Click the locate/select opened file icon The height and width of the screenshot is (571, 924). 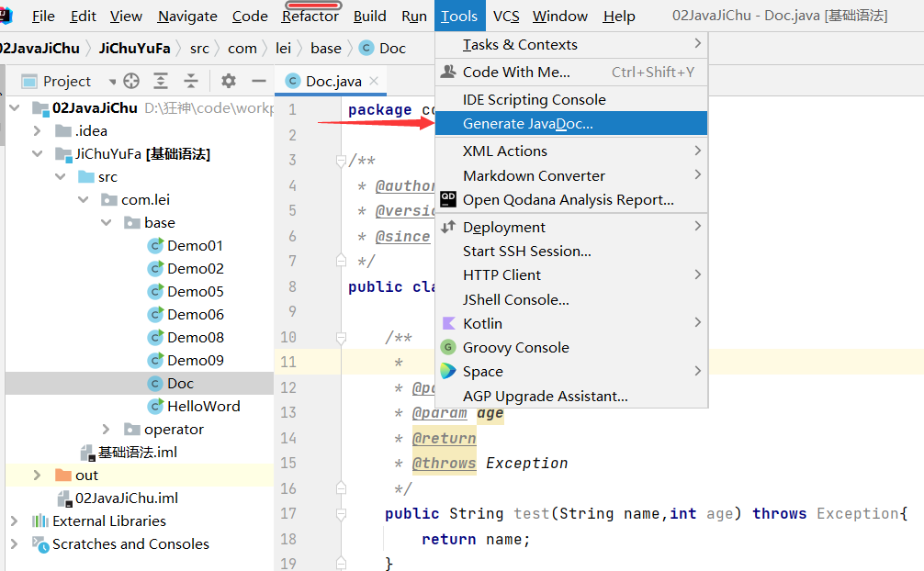[130, 81]
